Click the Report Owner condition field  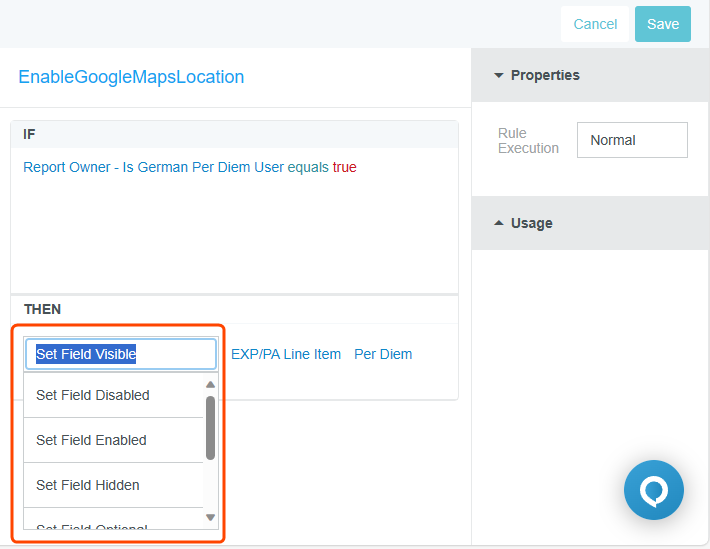tap(152, 167)
